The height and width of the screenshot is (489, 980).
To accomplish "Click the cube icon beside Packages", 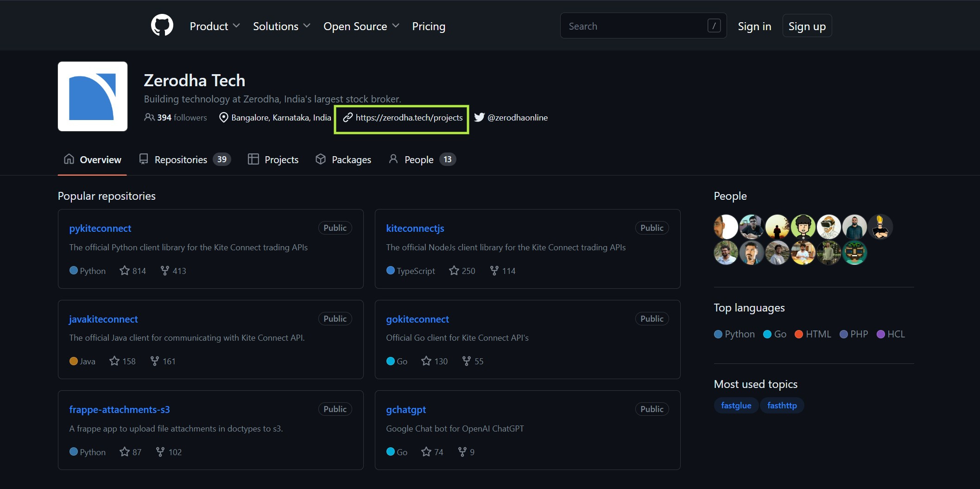I will click(x=321, y=159).
